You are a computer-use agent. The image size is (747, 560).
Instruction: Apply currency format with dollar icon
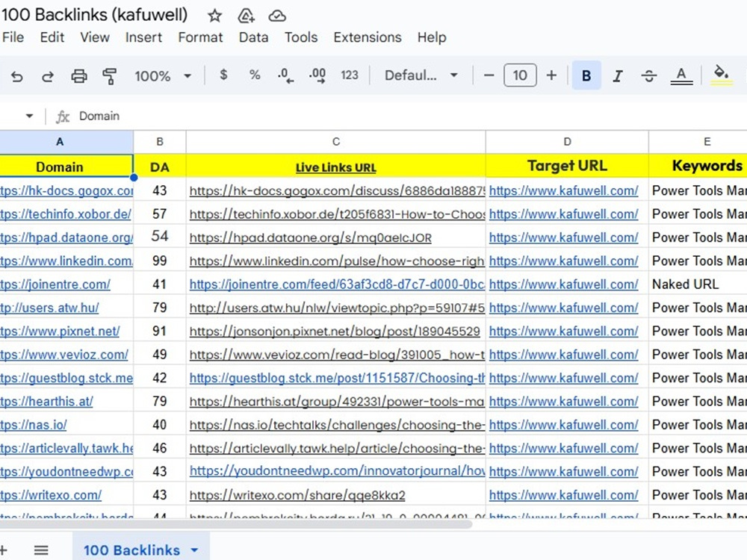[x=223, y=75]
